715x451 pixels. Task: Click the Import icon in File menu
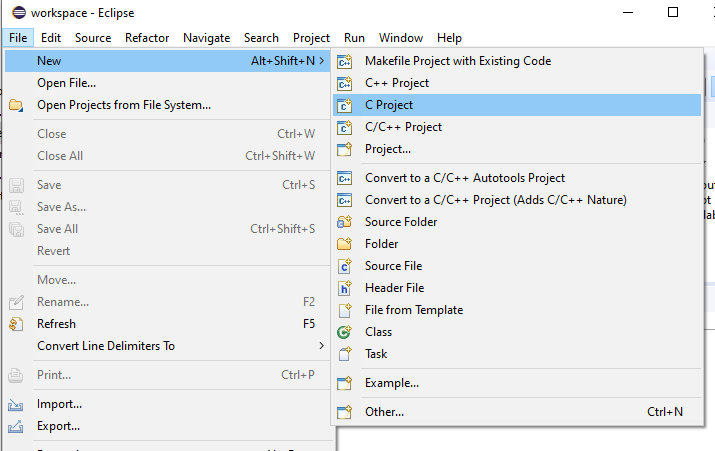point(16,404)
